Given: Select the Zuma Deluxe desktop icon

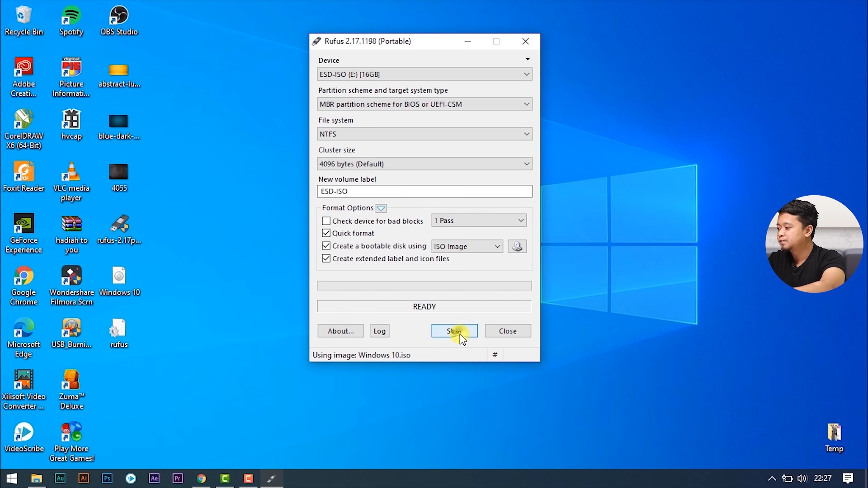Looking at the screenshot, I should click(x=71, y=390).
